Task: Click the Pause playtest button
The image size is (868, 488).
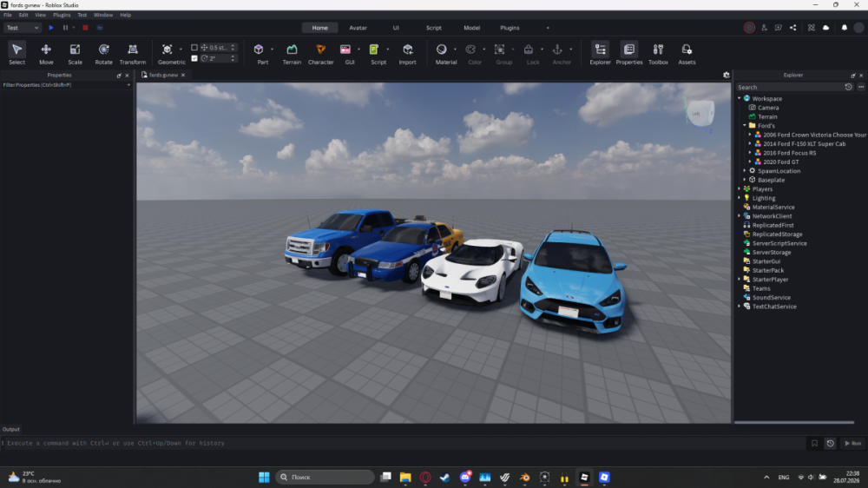Action: pyautogui.click(x=65, y=28)
